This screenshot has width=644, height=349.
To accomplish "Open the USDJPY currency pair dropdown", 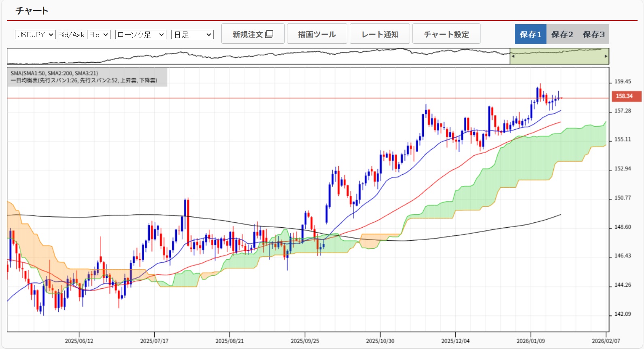I will tap(35, 35).
